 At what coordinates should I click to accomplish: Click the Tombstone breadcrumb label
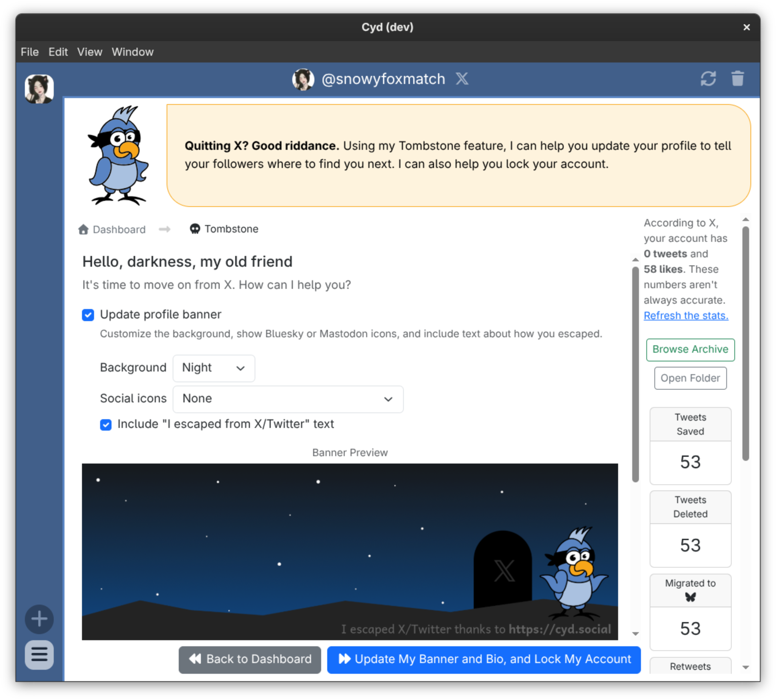pyautogui.click(x=231, y=229)
